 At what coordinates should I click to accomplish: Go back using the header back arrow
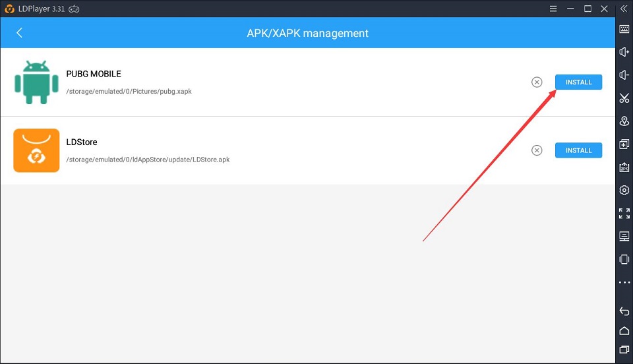click(x=19, y=33)
